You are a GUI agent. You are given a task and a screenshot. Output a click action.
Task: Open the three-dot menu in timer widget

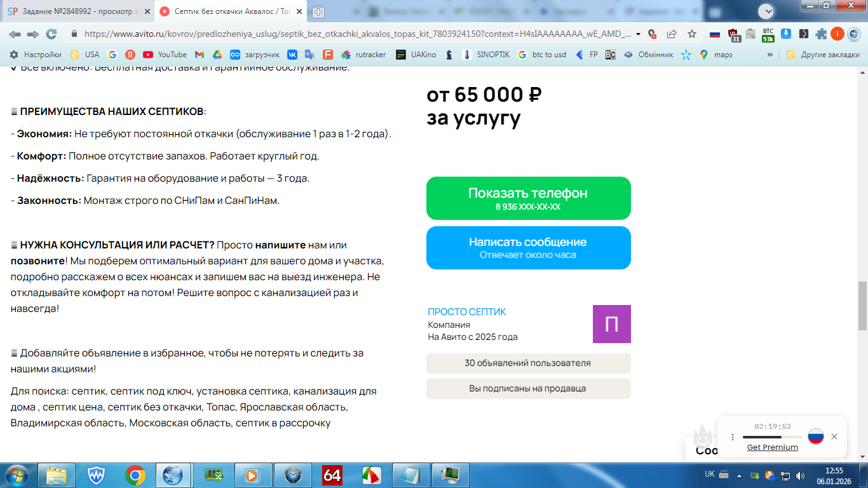tap(733, 437)
